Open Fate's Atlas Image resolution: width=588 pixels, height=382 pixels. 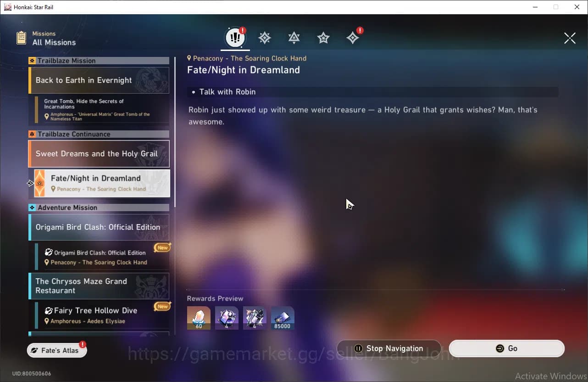(x=57, y=350)
